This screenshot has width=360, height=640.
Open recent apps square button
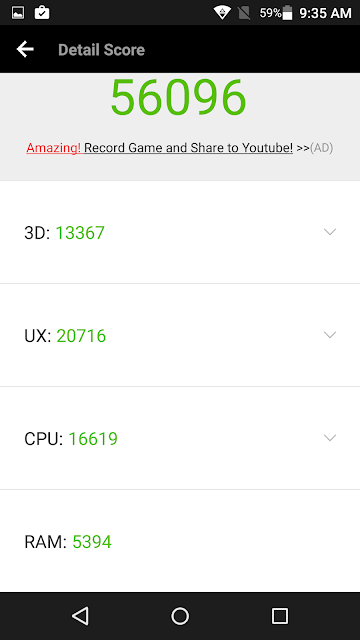pyautogui.click(x=280, y=616)
